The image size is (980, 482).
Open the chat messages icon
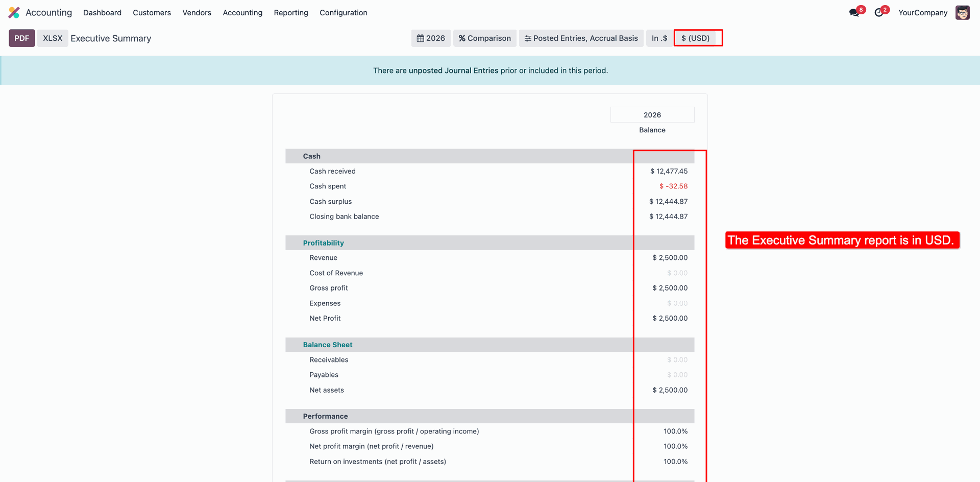coord(854,13)
